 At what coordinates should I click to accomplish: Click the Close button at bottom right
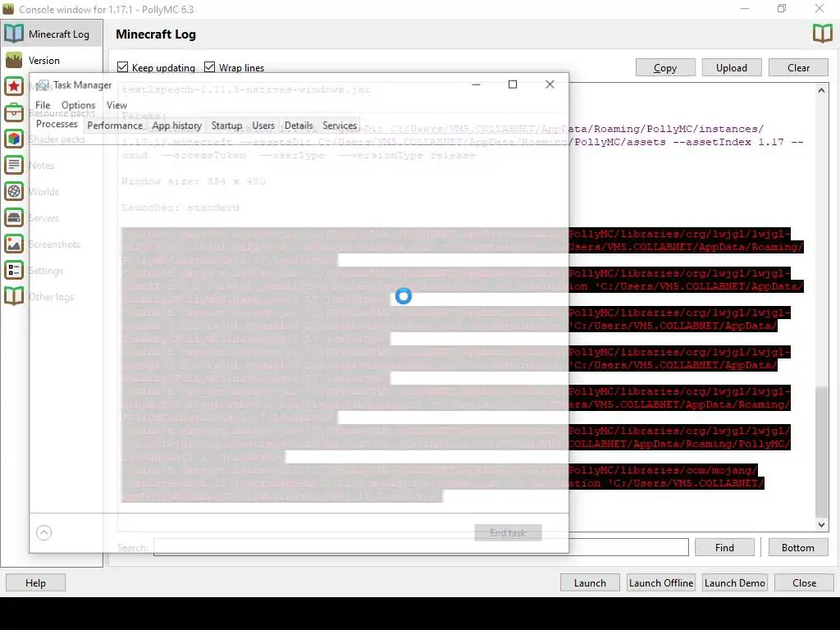point(804,583)
